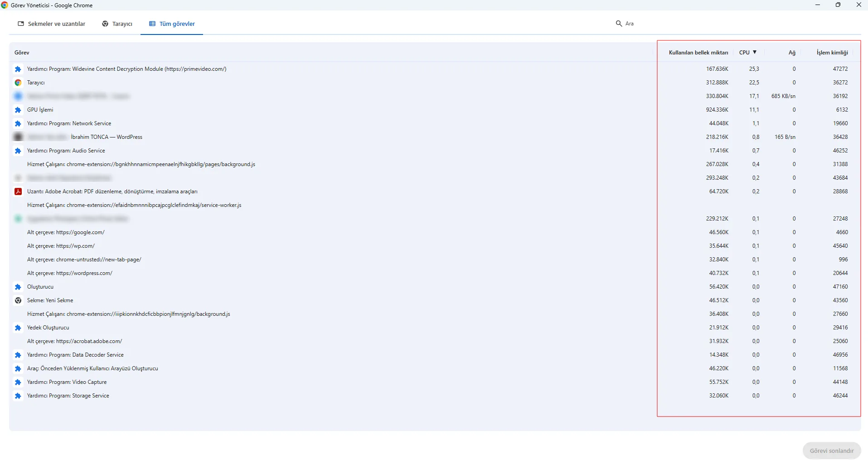868x466 pixels.
Task: Select the Tüm görevler tab
Action: pyautogui.click(x=172, y=24)
